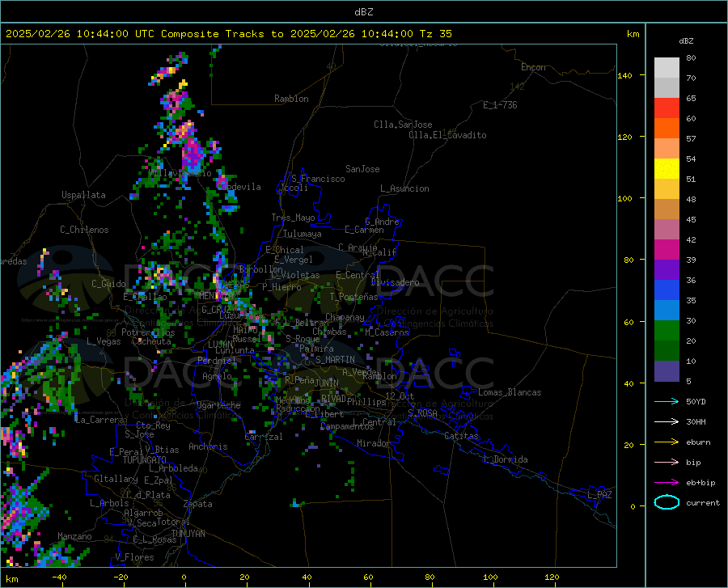
Task: Click the 60 dBZ red color swatch
Action: click(x=667, y=108)
